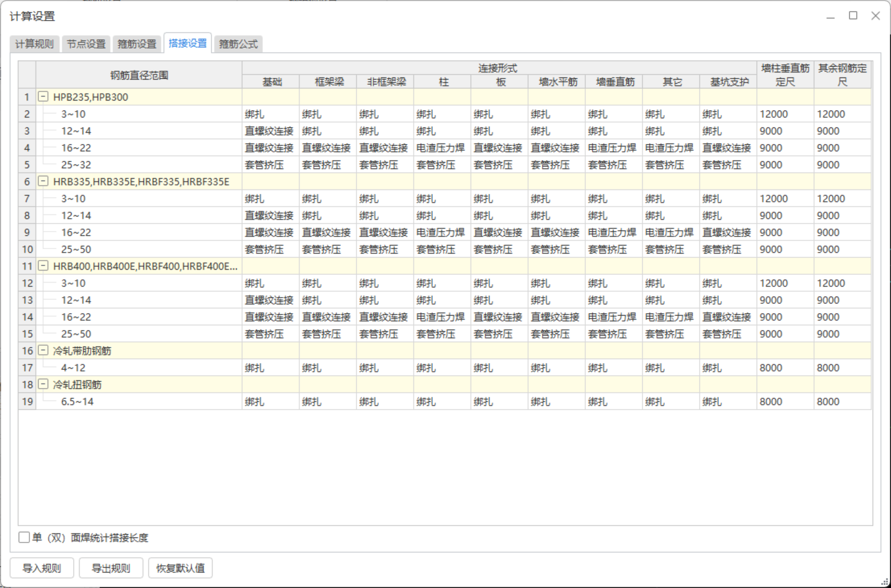This screenshot has height=588, width=891.
Task: Collapse the 冷轧带肋钢筋 group
Action: point(43,351)
